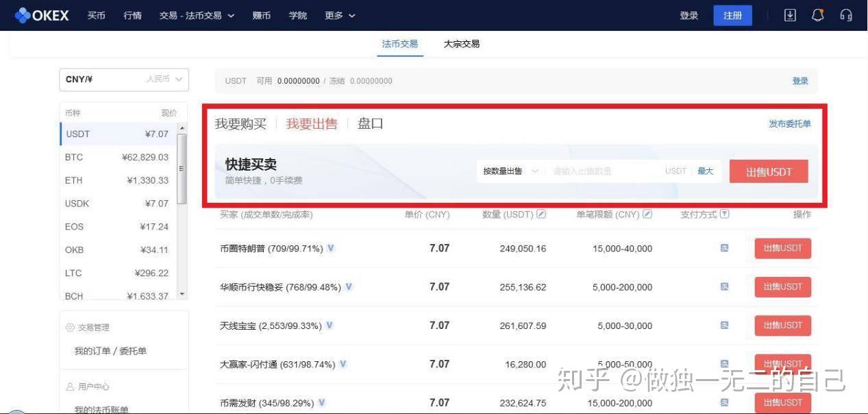Click the blue 注册 button
This screenshot has width=868, height=414.
pos(732,15)
